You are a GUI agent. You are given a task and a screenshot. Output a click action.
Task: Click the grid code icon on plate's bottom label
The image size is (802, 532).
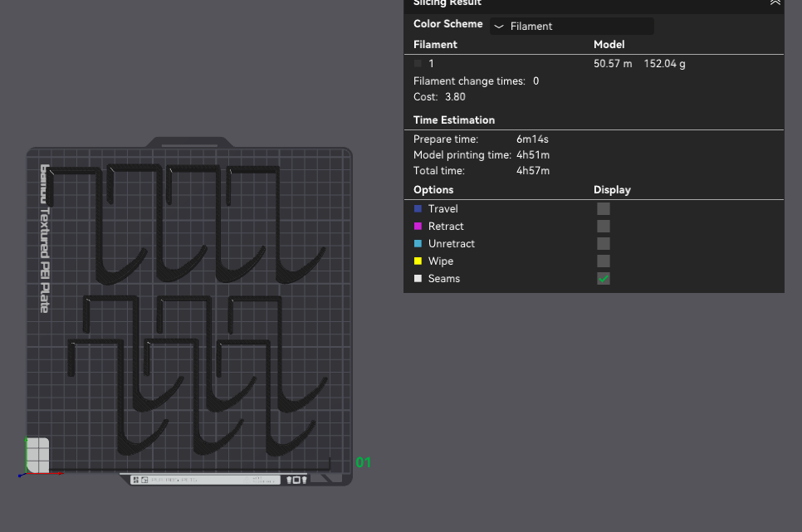(135, 480)
